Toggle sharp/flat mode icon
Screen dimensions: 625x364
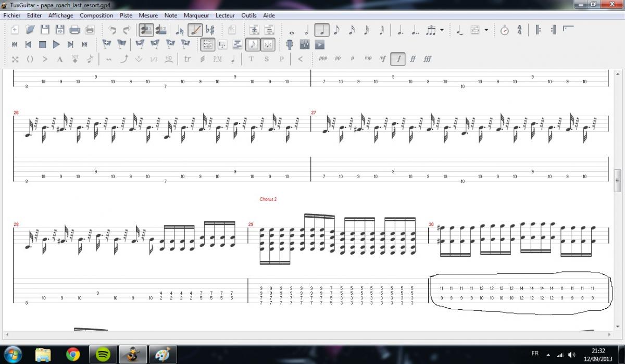pyautogui.click(x=210, y=30)
